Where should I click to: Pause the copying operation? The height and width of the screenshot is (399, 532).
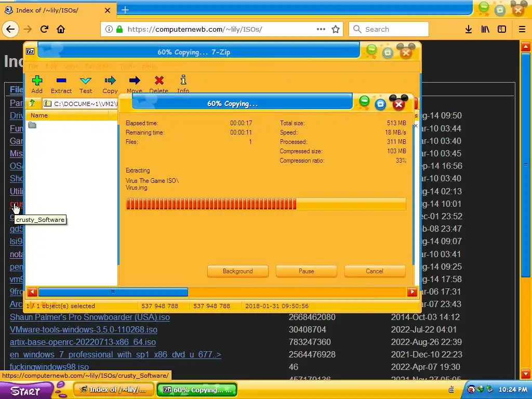point(307,271)
